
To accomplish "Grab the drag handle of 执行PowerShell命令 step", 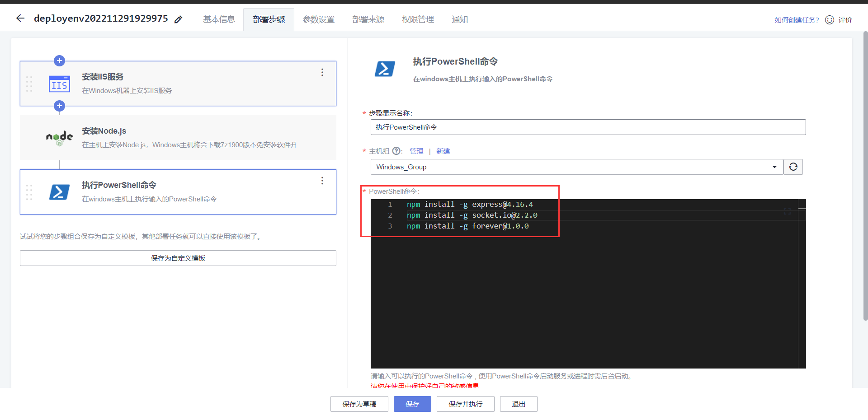I will click(29, 192).
